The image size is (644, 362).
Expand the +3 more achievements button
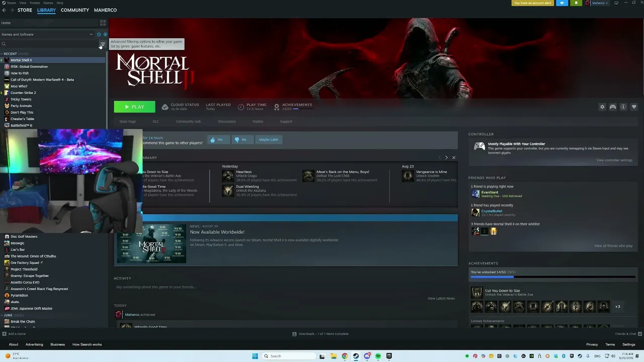coord(617,307)
